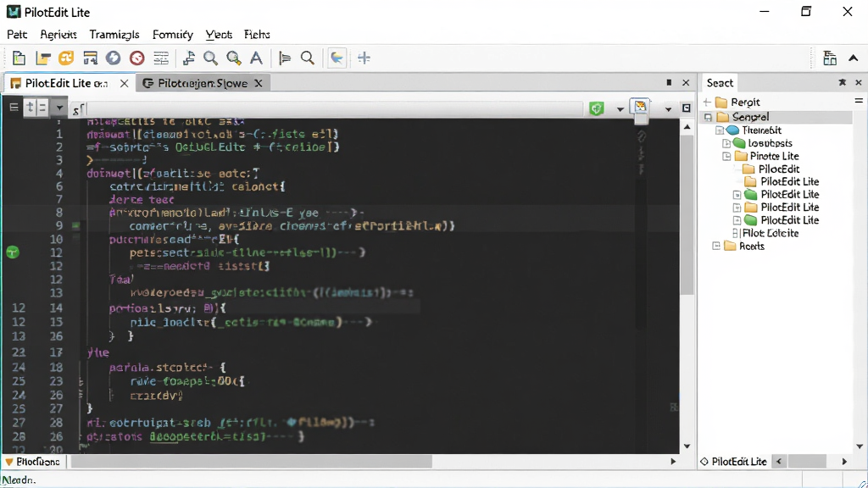This screenshot has height=488, width=868.
Task: Collapse the Sengral folder node
Action: [708, 117]
